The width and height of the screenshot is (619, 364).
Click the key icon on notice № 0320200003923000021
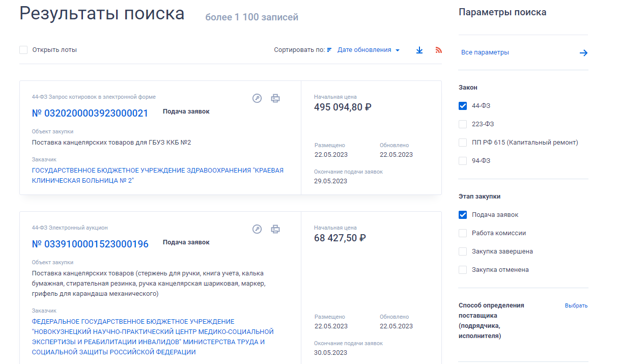[x=257, y=98]
